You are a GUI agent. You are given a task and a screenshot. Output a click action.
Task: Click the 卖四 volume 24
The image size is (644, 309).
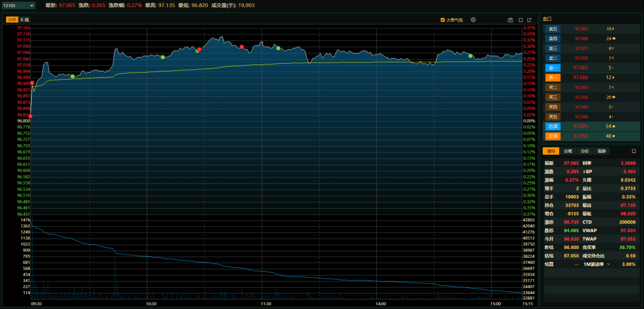point(609,39)
